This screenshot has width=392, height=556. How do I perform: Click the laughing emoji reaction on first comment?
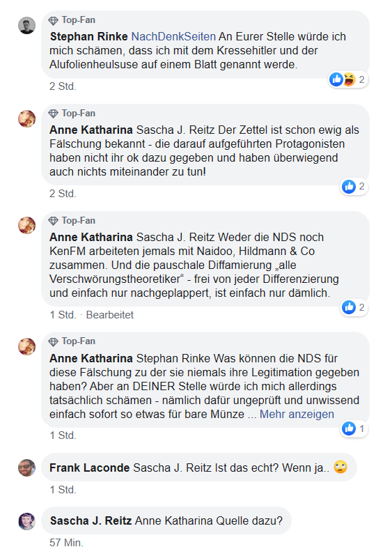coord(349,79)
